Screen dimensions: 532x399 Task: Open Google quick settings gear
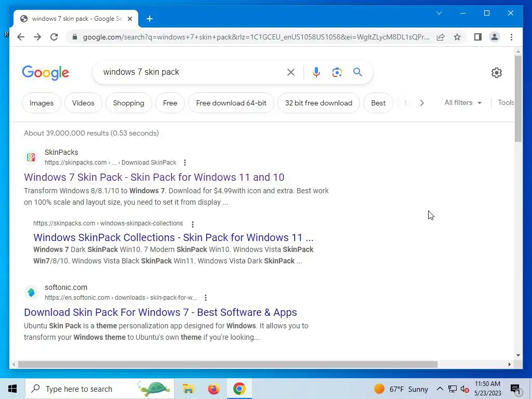(x=496, y=72)
